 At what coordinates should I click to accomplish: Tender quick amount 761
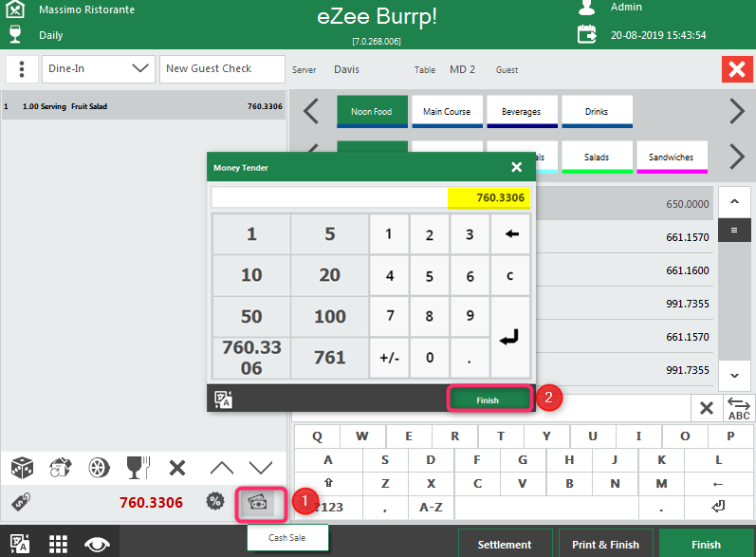coord(330,358)
